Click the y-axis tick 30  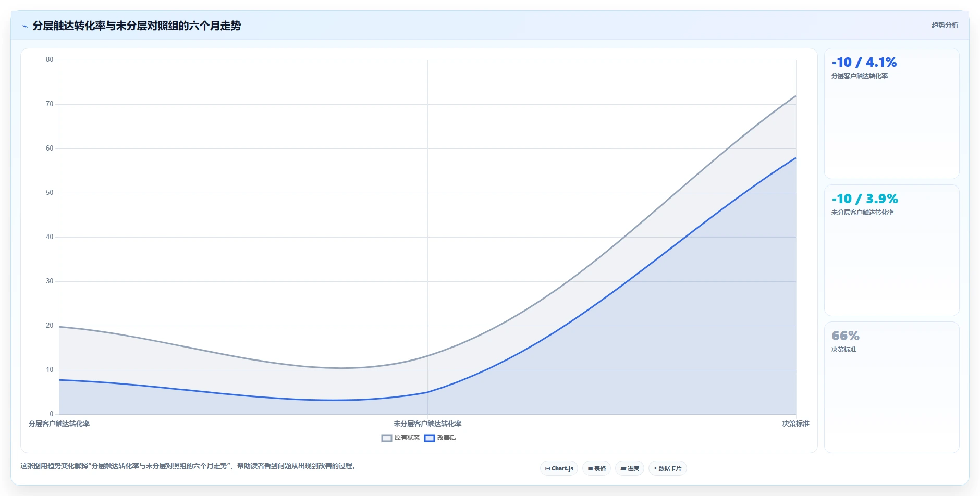pyautogui.click(x=50, y=281)
